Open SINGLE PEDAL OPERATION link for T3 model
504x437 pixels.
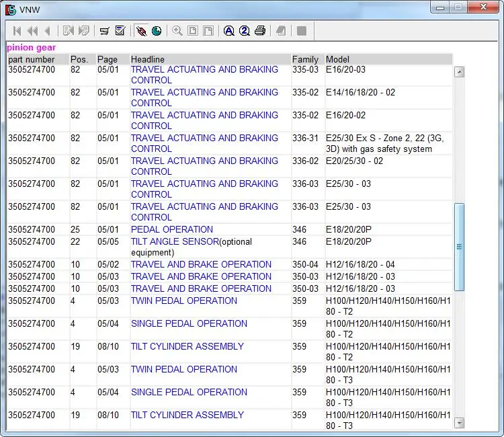[x=189, y=392]
